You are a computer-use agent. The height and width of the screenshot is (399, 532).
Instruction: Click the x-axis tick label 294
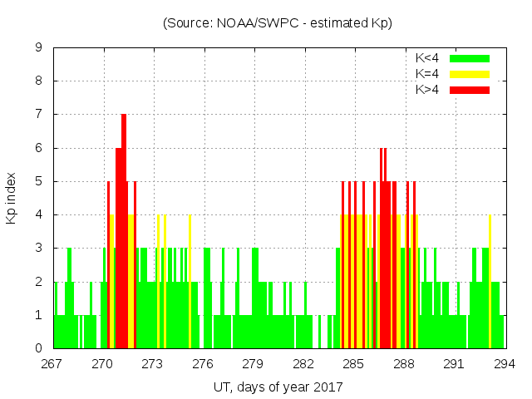(504, 364)
